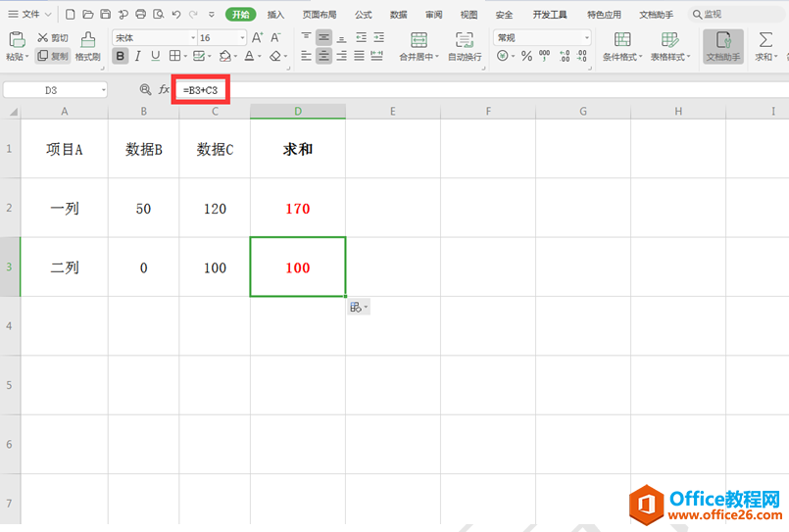This screenshot has height=532, width=789.
Task: Click the 剪切 (Cut) button
Action: [53, 37]
